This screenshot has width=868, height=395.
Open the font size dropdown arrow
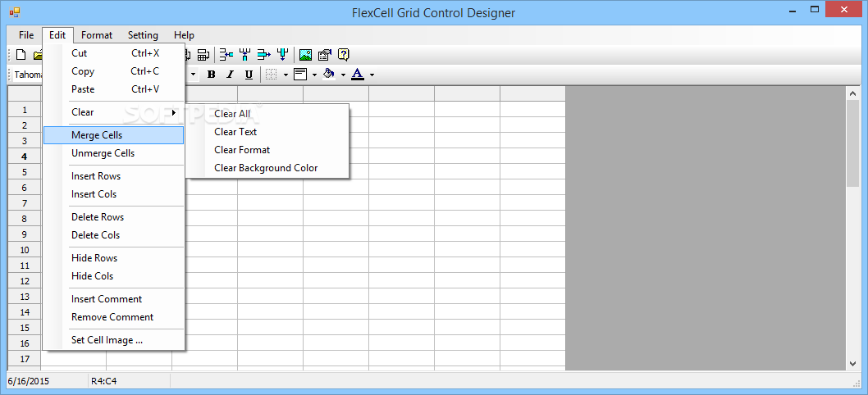click(193, 75)
